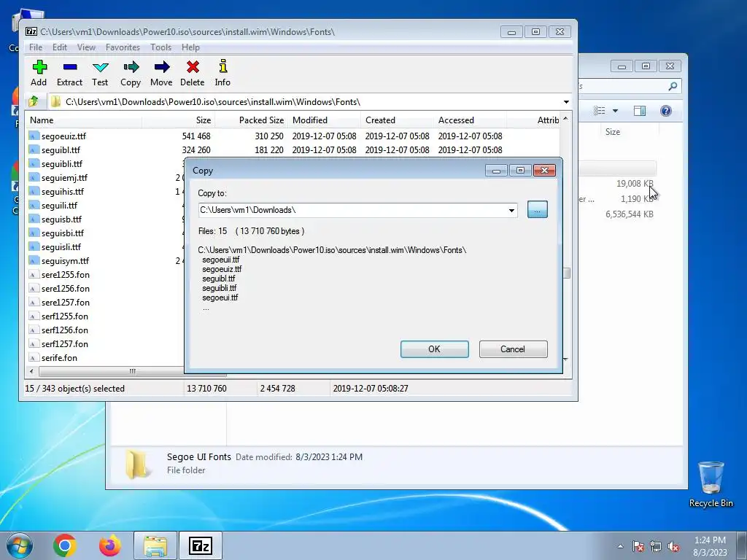Click the file icon beside sere1255.fon

(34, 275)
